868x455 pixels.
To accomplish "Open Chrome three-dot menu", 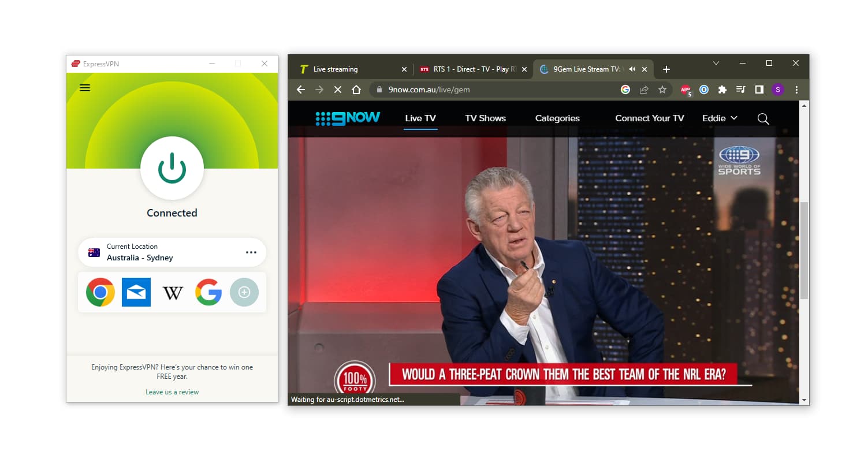I will tap(797, 89).
